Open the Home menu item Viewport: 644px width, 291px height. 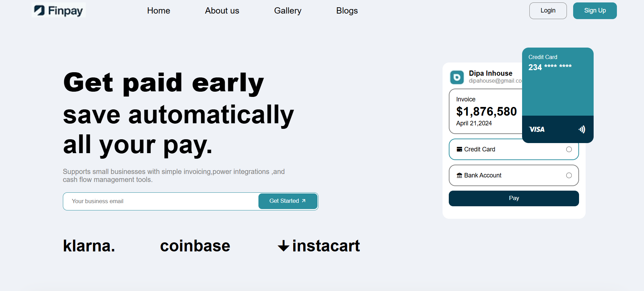[158, 11]
